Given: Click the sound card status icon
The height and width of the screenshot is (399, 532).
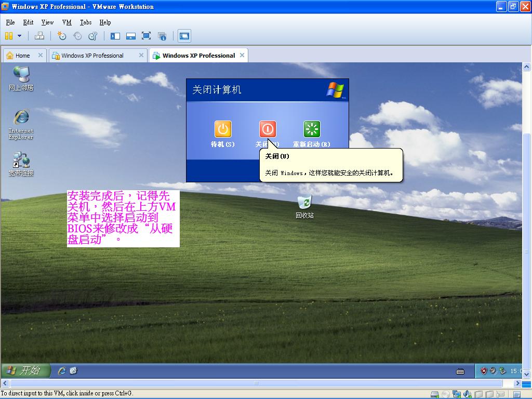Looking at the screenshot, I should [468, 394].
